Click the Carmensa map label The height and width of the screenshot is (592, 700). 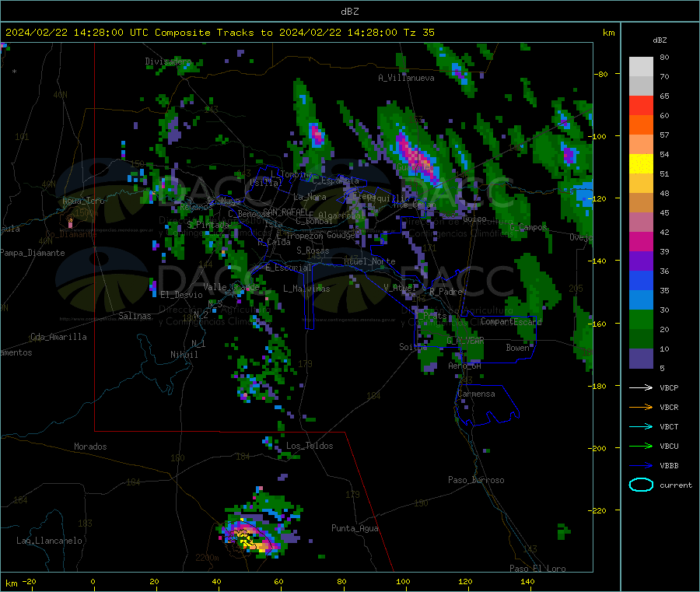pos(476,394)
